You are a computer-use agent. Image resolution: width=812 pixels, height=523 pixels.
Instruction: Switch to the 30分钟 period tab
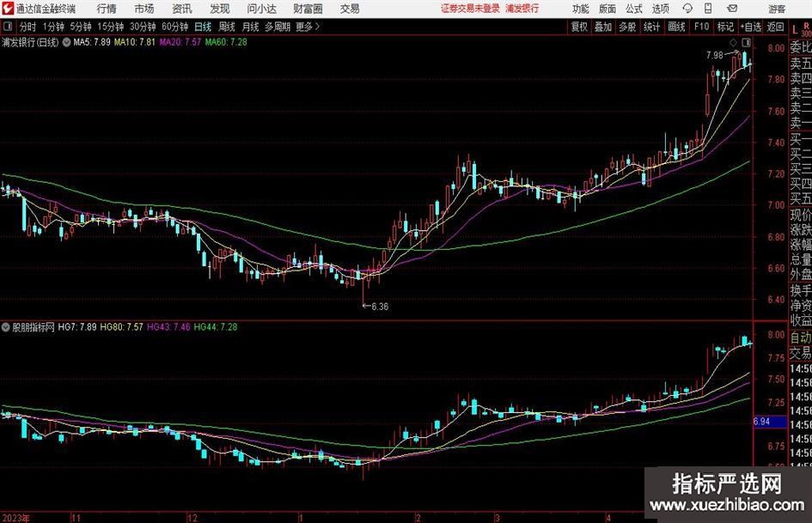coord(143,27)
